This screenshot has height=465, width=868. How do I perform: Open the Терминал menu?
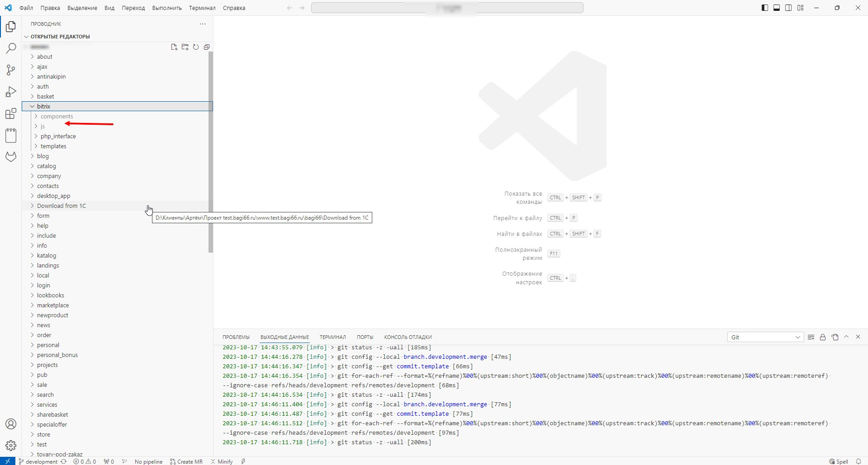point(202,8)
